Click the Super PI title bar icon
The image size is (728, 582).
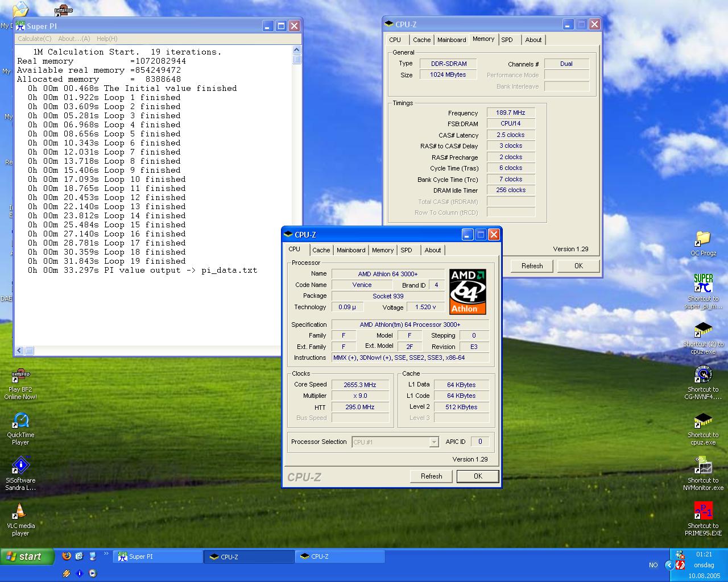(x=20, y=26)
